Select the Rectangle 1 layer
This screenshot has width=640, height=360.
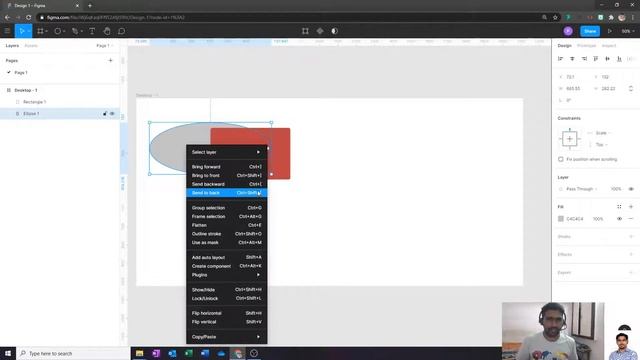coord(60,102)
